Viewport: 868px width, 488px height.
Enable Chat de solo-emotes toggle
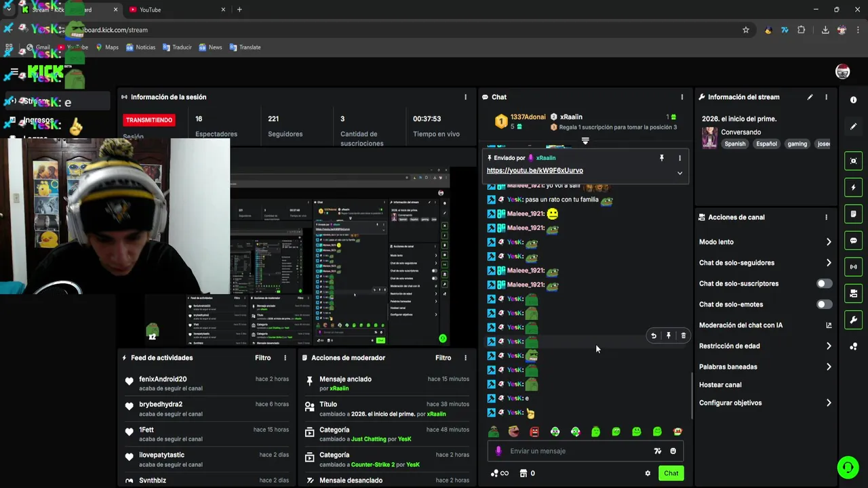click(824, 305)
